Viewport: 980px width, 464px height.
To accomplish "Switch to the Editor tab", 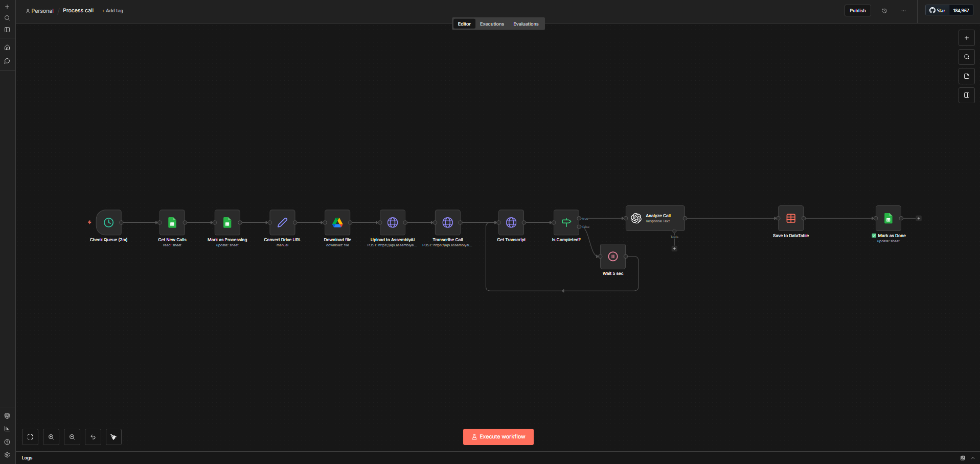I will (464, 24).
